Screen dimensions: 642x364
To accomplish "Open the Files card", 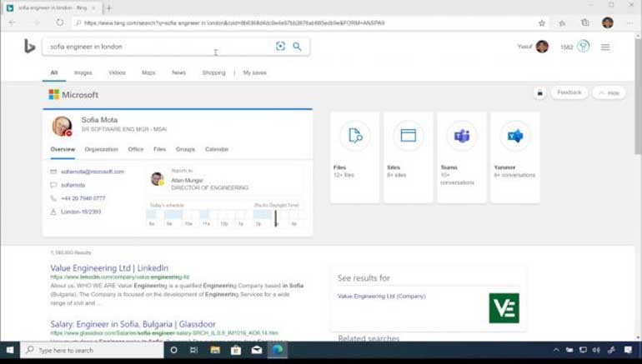I will pos(354,157).
